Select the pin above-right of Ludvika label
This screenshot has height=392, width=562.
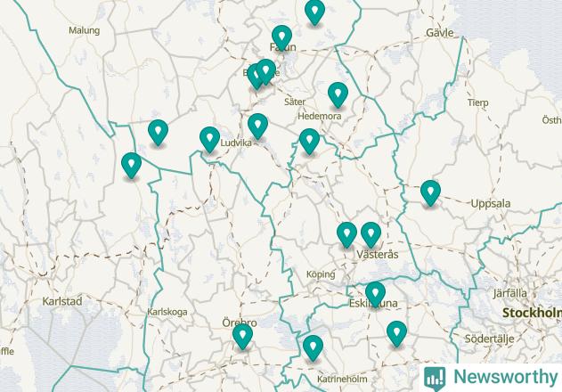[257, 127]
